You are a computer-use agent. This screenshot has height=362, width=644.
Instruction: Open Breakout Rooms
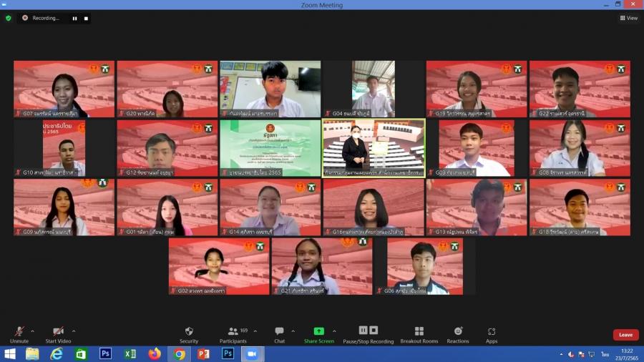[419, 335]
